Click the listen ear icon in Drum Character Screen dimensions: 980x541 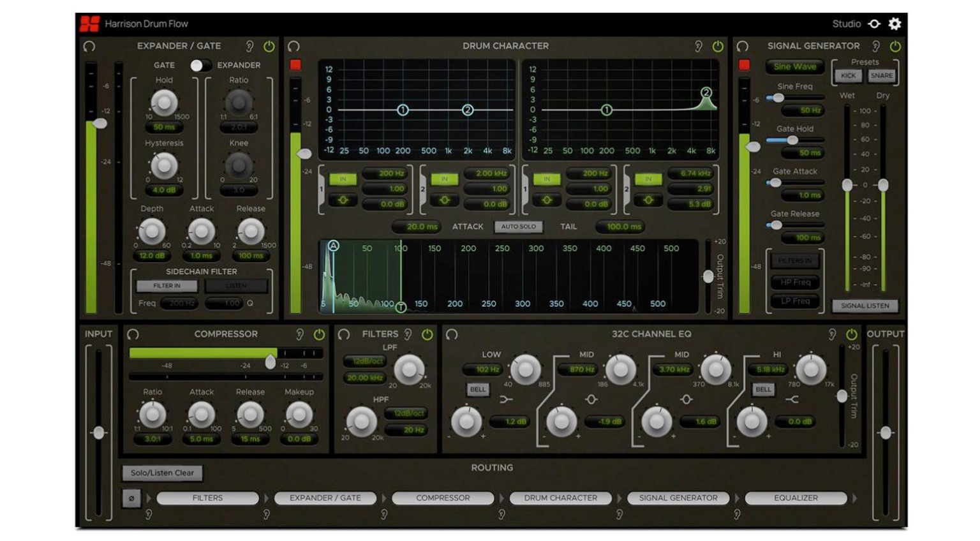coord(699,46)
